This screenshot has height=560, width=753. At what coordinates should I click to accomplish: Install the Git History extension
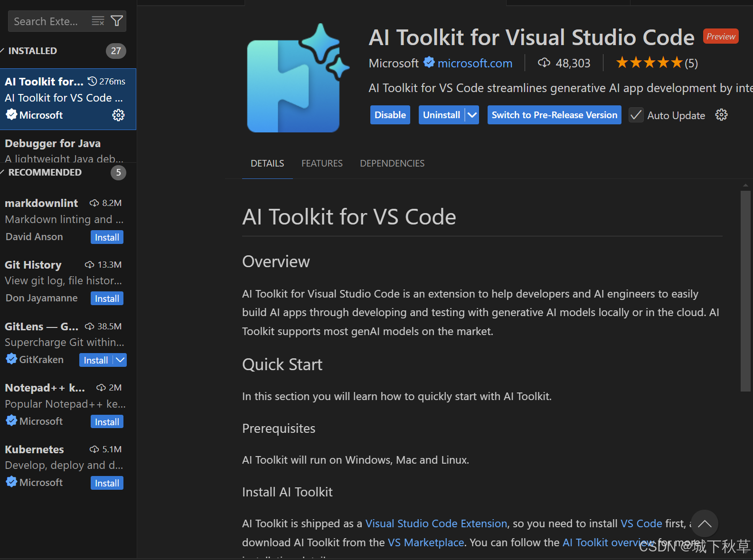pyautogui.click(x=107, y=299)
